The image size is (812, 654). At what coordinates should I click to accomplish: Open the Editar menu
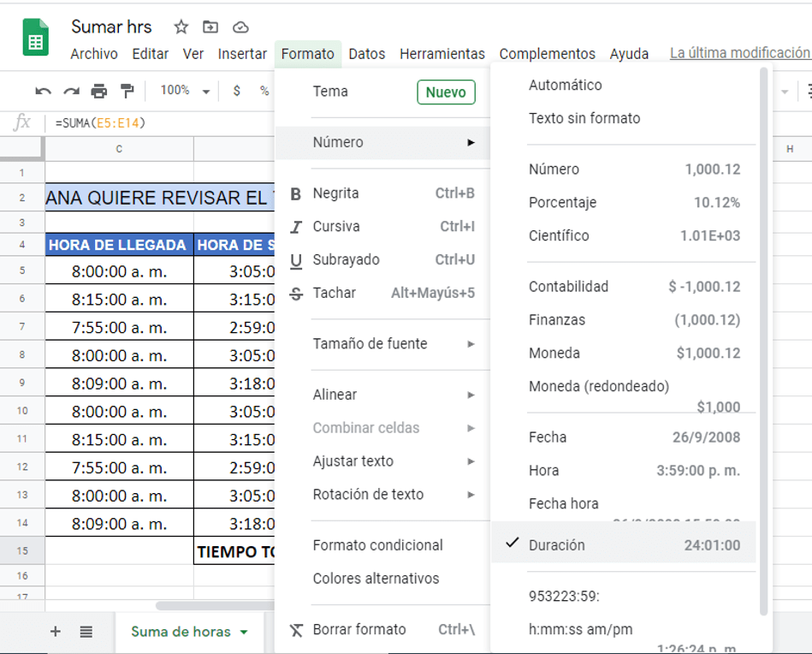click(x=151, y=54)
